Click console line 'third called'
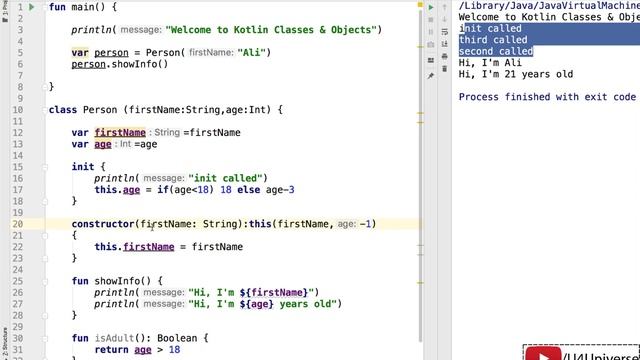 pyautogui.click(x=493, y=40)
